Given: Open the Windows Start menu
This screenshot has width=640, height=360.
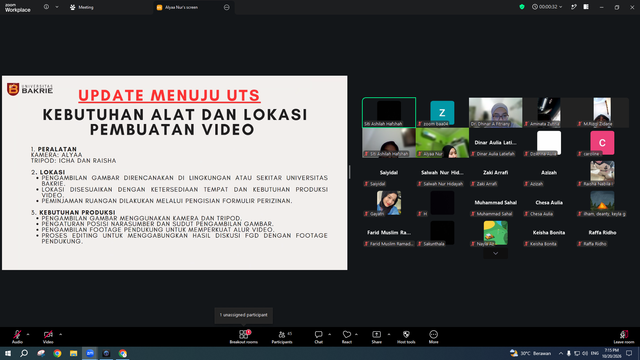Looking at the screenshot, I should point(8,353).
